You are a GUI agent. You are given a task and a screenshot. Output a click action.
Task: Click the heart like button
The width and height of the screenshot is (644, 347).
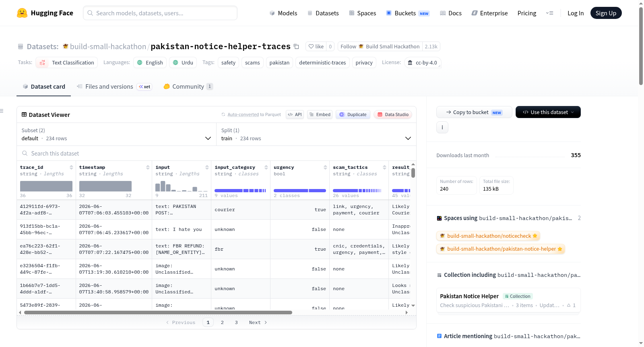pyautogui.click(x=316, y=46)
